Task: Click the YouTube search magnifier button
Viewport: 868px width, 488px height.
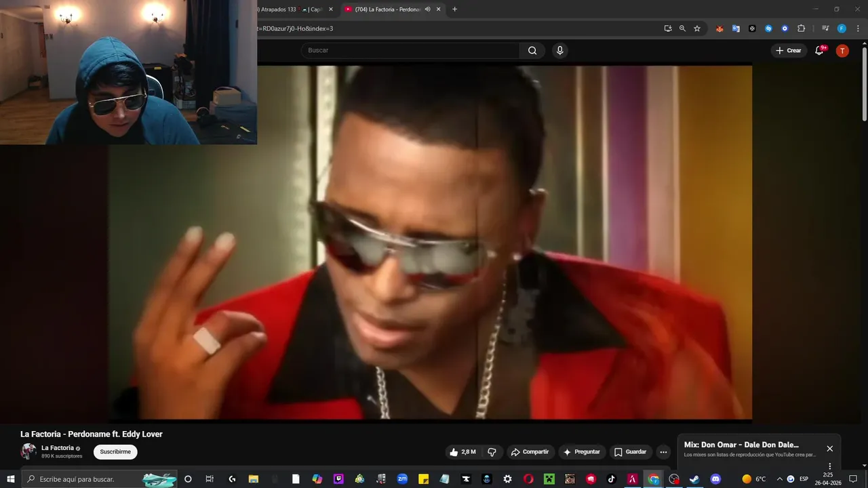Action: [532, 50]
